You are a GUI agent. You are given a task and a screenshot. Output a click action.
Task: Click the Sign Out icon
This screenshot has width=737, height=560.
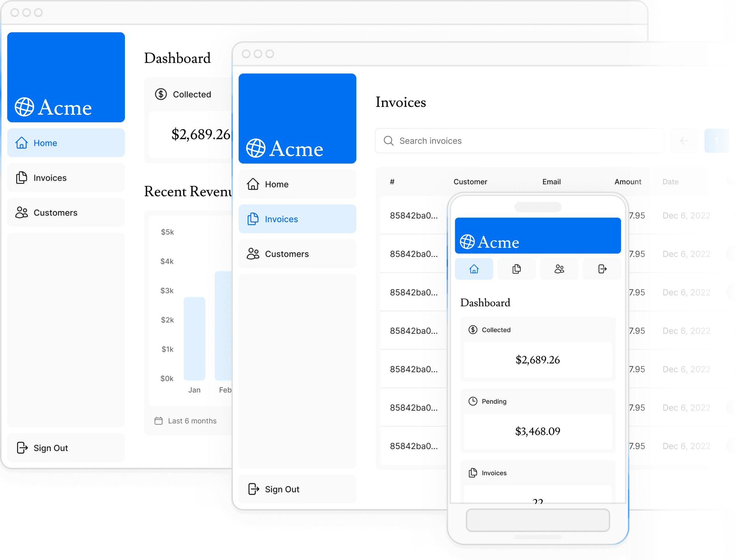[x=22, y=447]
